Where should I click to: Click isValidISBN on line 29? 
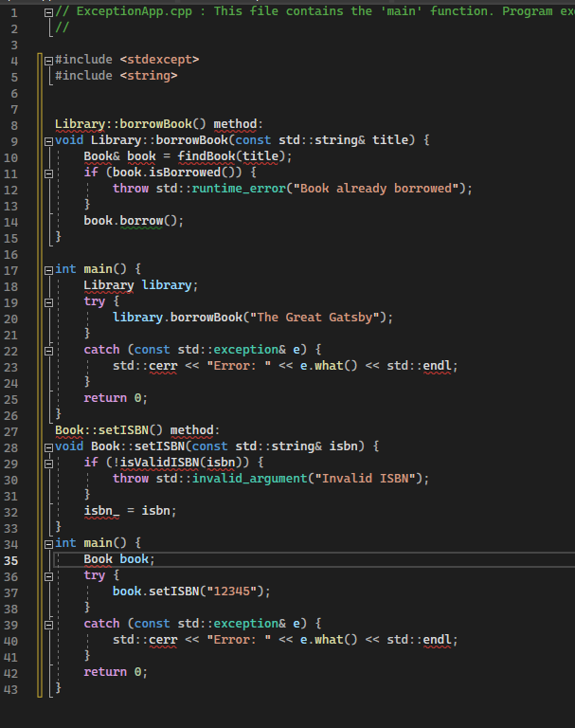click(x=158, y=463)
